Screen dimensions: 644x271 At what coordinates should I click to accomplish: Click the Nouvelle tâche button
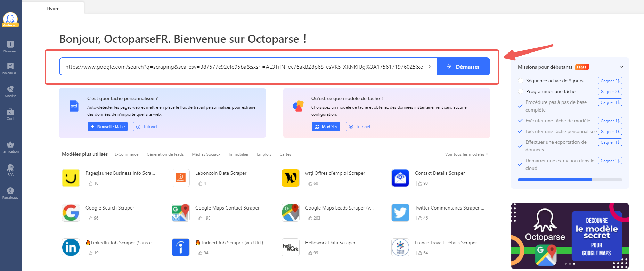point(107,126)
